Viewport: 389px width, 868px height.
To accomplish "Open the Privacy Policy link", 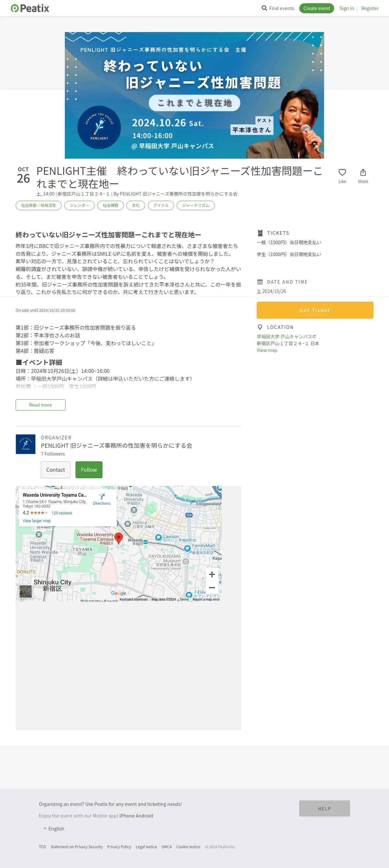I will [119, 847].
